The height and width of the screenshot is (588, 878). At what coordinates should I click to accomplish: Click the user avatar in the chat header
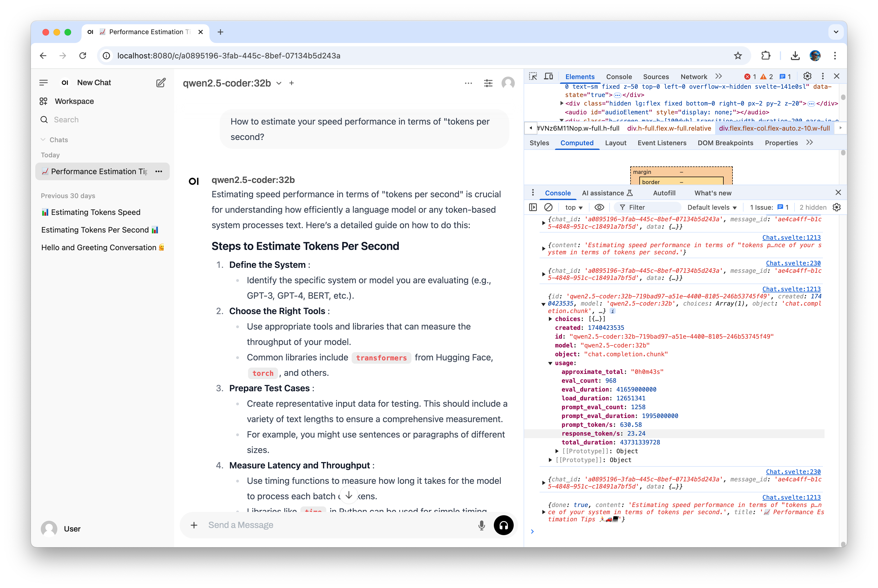508,83
